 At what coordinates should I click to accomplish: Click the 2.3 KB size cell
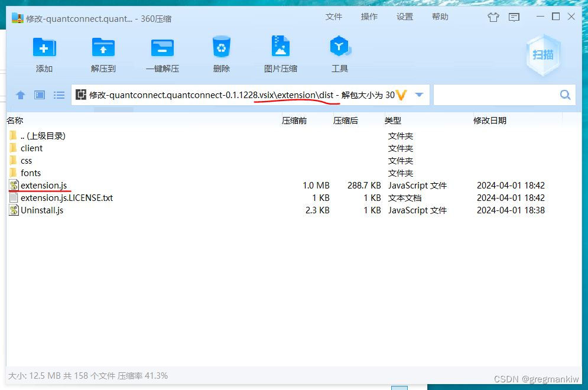(x=317, y=210)
